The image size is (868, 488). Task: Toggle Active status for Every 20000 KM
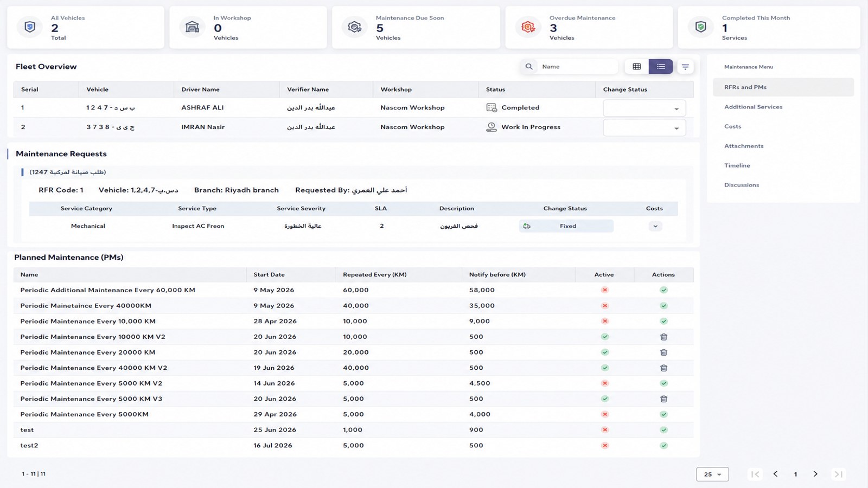605,352
